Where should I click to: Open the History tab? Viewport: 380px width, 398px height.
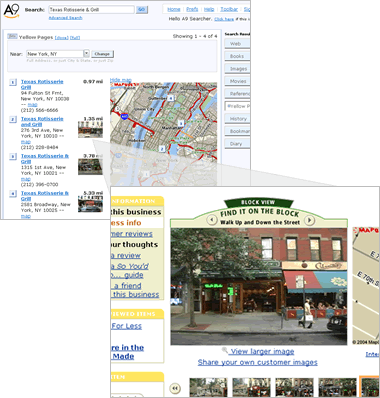point(237,119)
